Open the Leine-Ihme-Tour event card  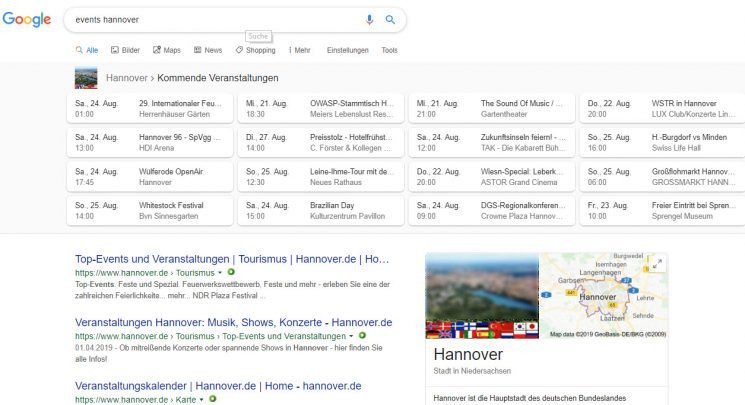[x=321, y=176]
